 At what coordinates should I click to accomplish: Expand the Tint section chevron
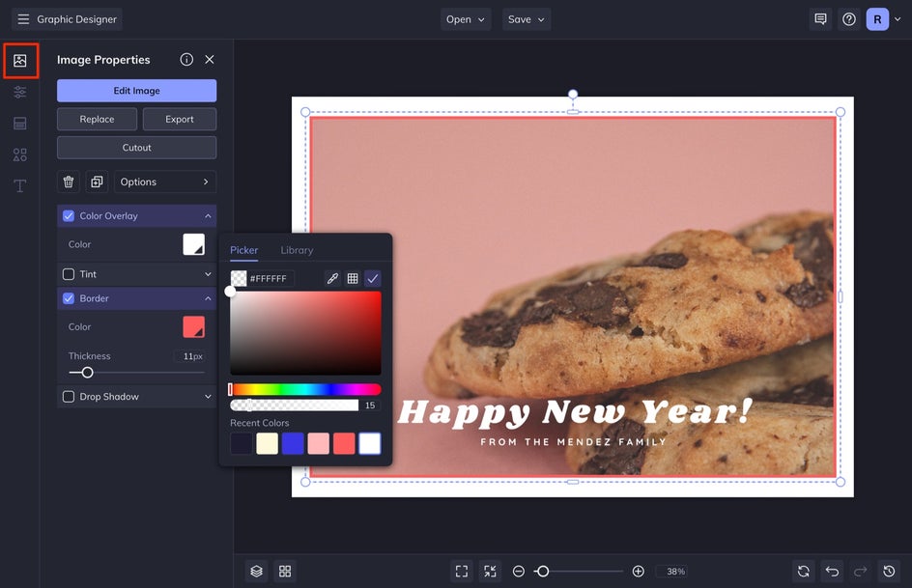[208, 273]
